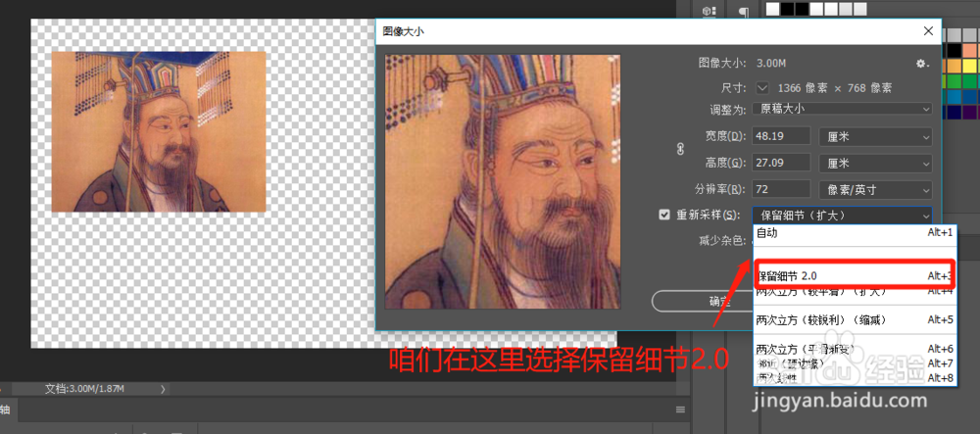Click the emperor portrait preview in the dialog
The image size is (980, 434).
click(503, 181)
